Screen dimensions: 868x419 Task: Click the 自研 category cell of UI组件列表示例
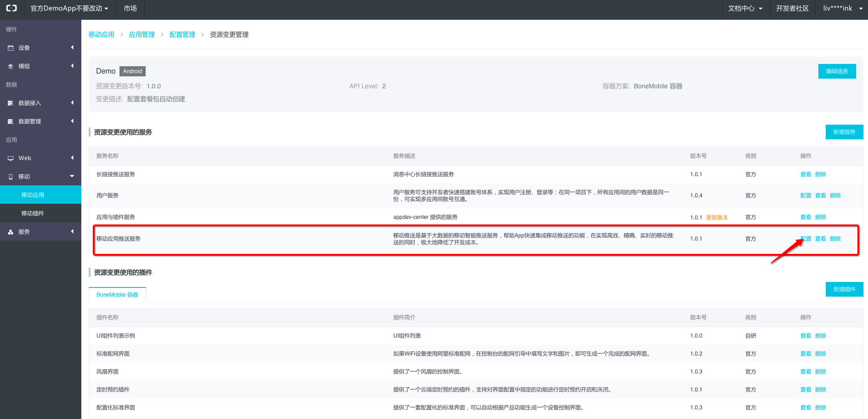(x=750, y=336)
